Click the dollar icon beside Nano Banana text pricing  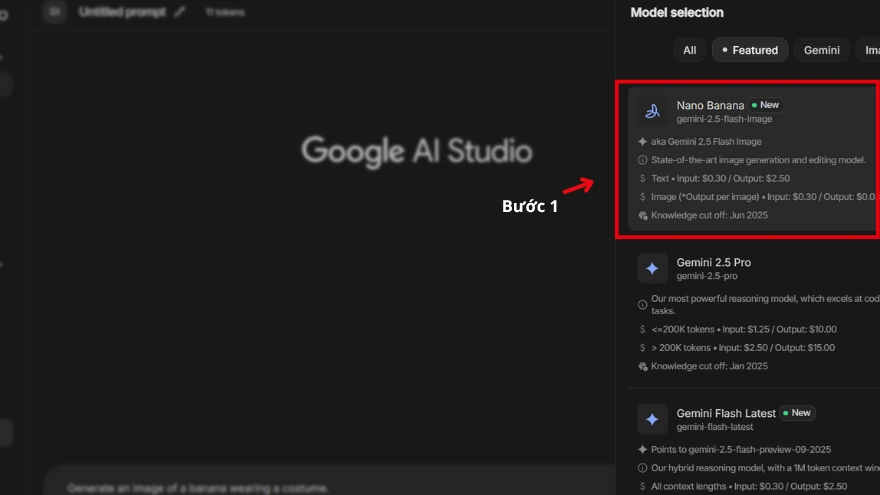[642, 178]
